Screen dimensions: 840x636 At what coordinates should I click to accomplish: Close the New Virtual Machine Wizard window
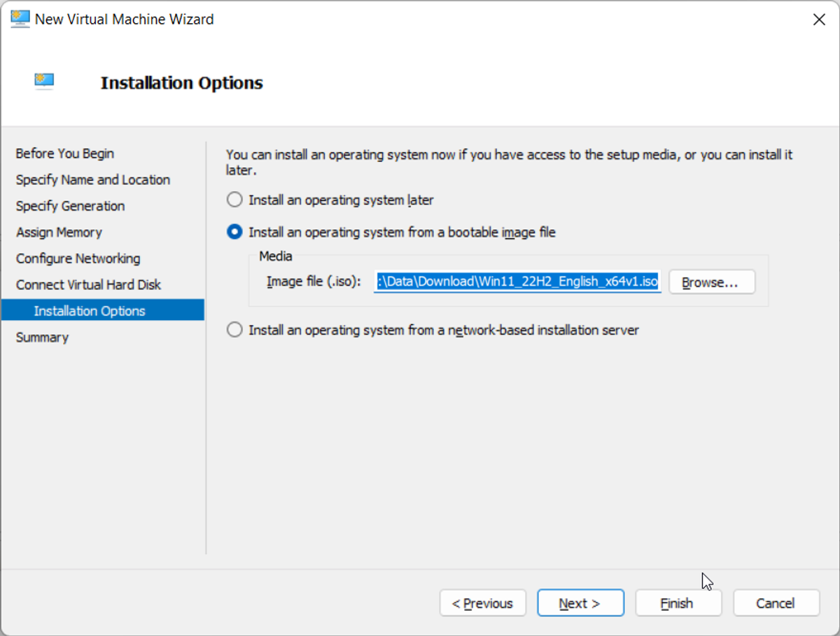click(818, 20)
